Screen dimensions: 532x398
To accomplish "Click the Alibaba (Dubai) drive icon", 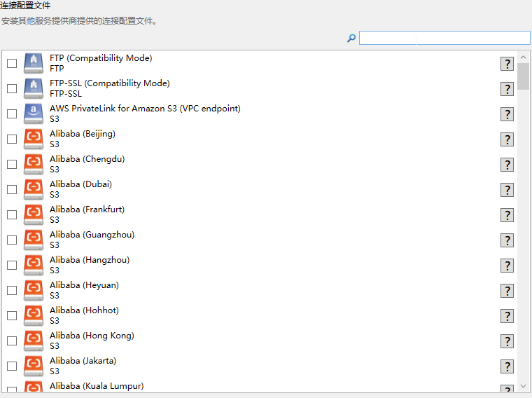I will 34,189.
